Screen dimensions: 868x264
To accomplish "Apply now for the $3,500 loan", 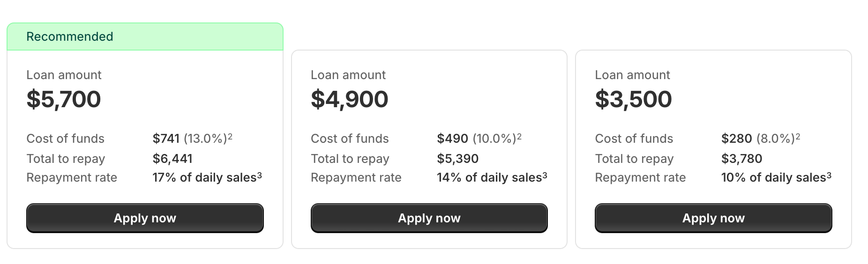I will pos(713,218).
